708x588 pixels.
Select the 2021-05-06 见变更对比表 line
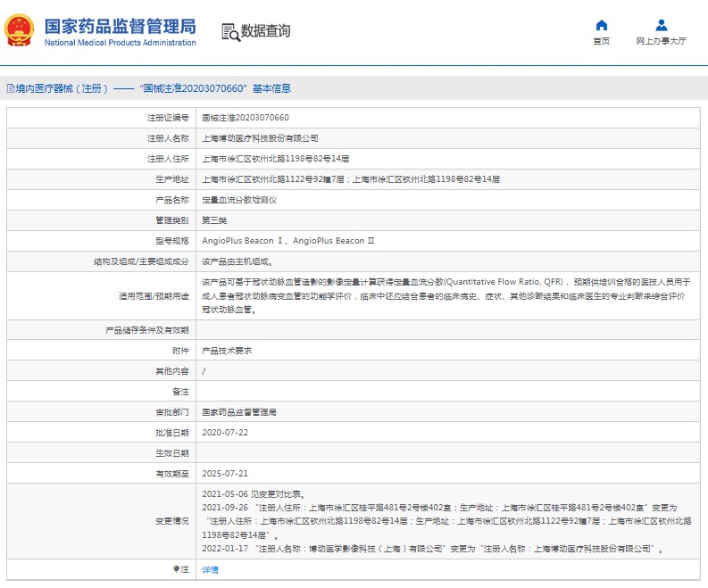point(254,494)
